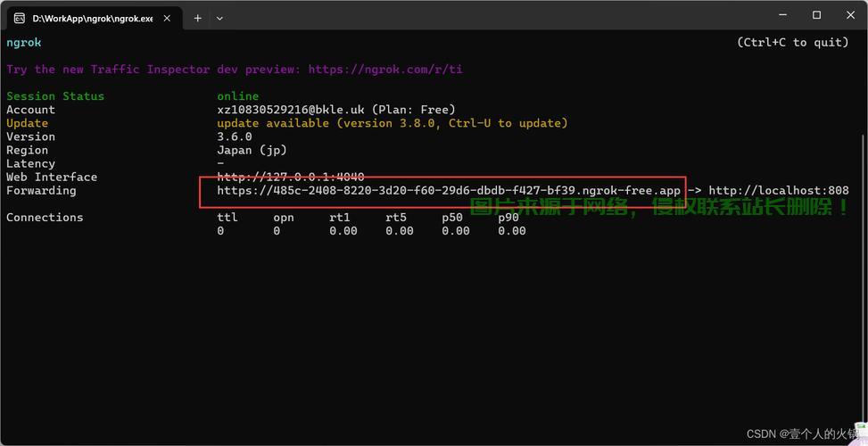This screenshot has width=868, height=446.
Task: Maximize the terminal window
Action: coord(816,15)
